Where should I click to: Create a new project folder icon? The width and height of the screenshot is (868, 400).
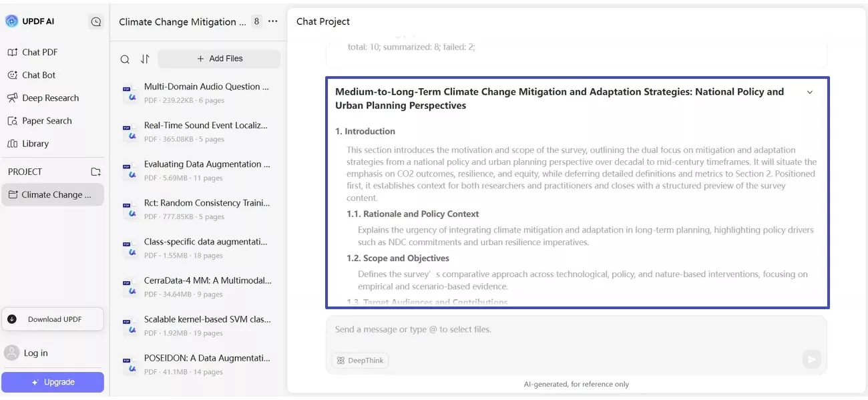95,172
